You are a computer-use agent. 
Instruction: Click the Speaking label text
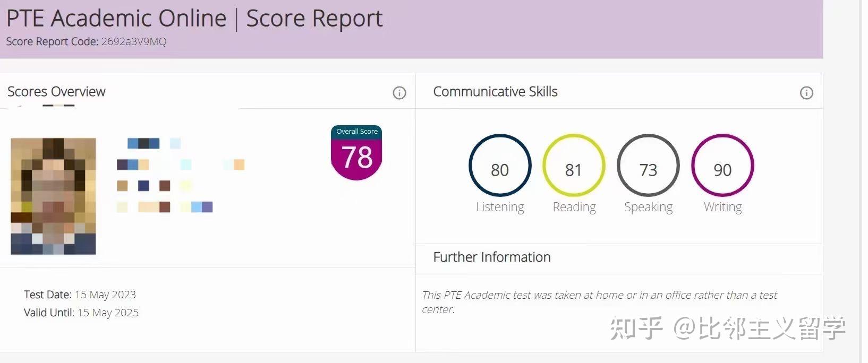point(648,207)
